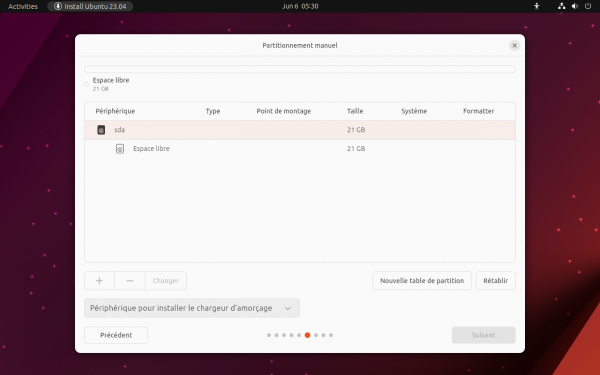Click the minus icon to remove partition
Screen dimensions: 600x375
tap(130, 280)
